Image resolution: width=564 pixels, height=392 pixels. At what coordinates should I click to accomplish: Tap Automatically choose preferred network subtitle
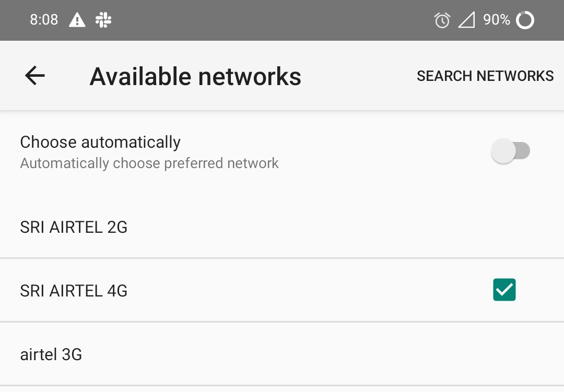tap(149, 163)
